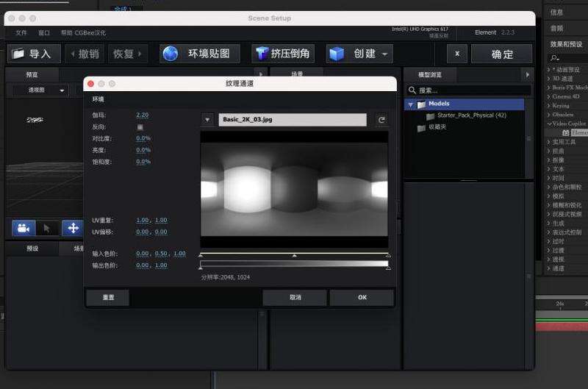Click the 恢复 redo button

(127, 54)
